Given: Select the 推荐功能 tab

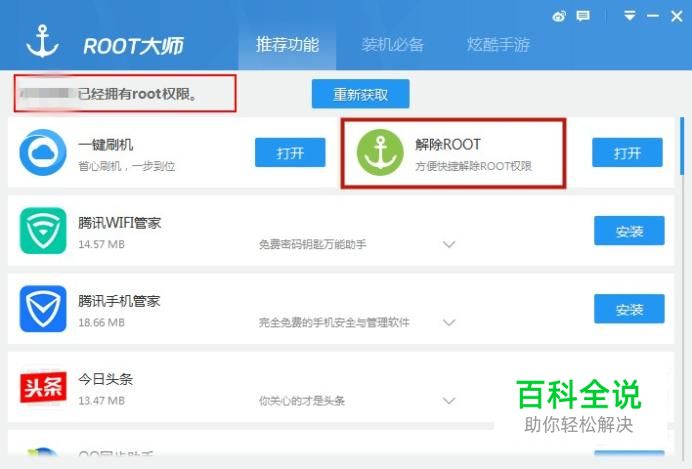Looking at the screenshot, I should 287,45.
